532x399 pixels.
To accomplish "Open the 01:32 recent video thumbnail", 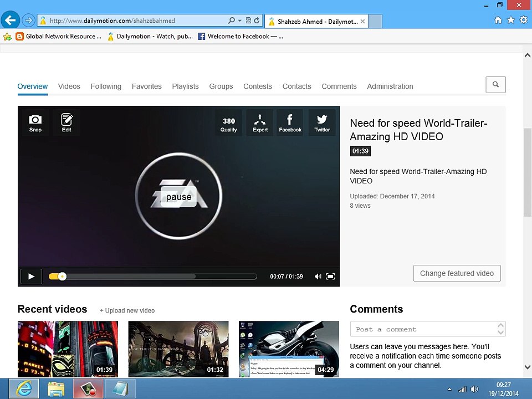I will (178, 349).
